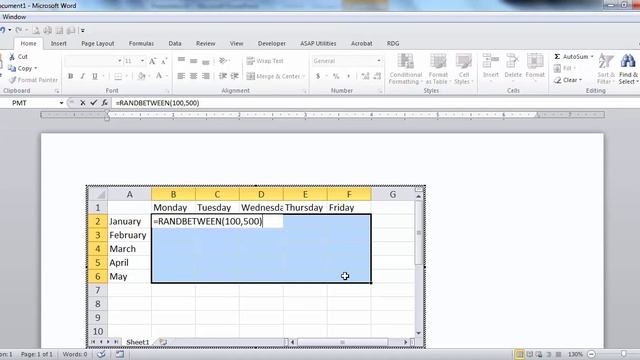
Task: Switch to the Formulas tab
Action: 141,43
